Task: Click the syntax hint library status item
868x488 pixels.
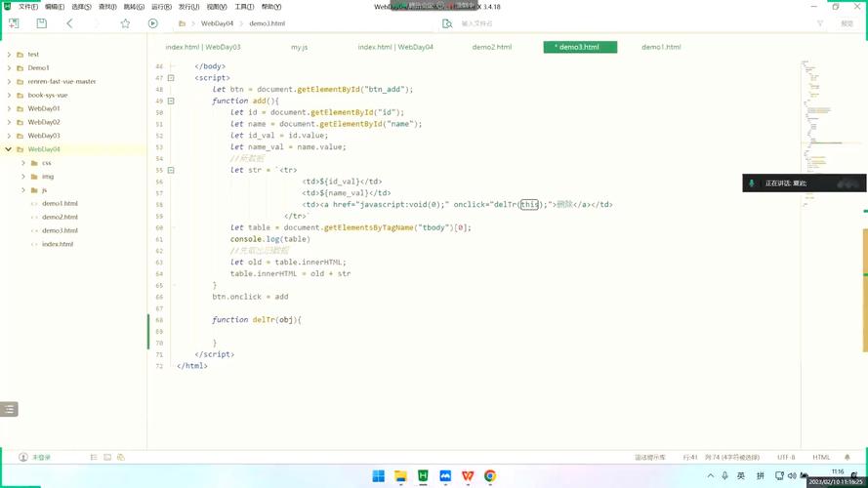Action: click(650, 458)
